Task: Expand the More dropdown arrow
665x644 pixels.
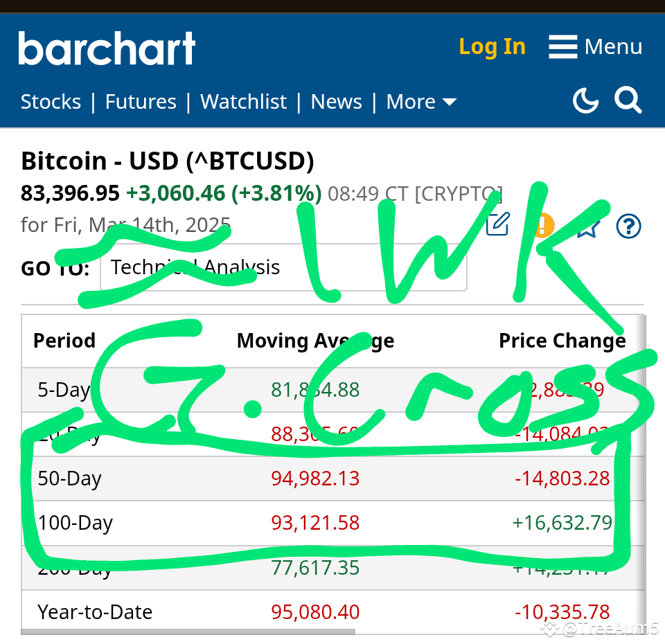Action: pyautogui.click(x=450, y=102)
